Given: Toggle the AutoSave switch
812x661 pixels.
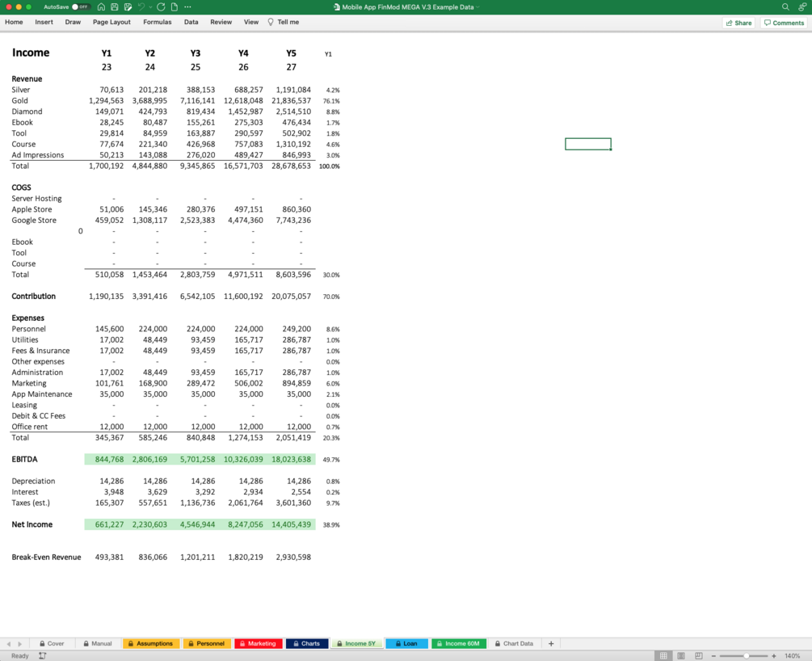Looking at the screenshot, I should [80, 6].
